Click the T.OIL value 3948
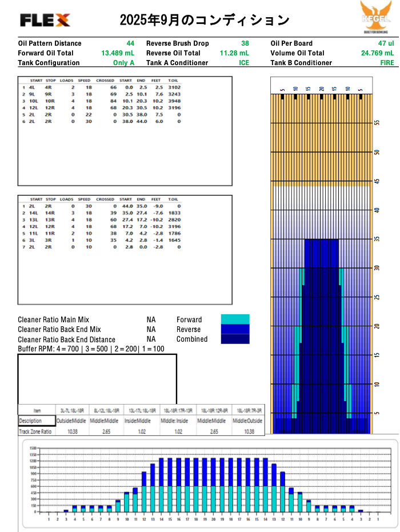Image resolution: width=400 pixels, height=532 pixels. coord(174,101)
